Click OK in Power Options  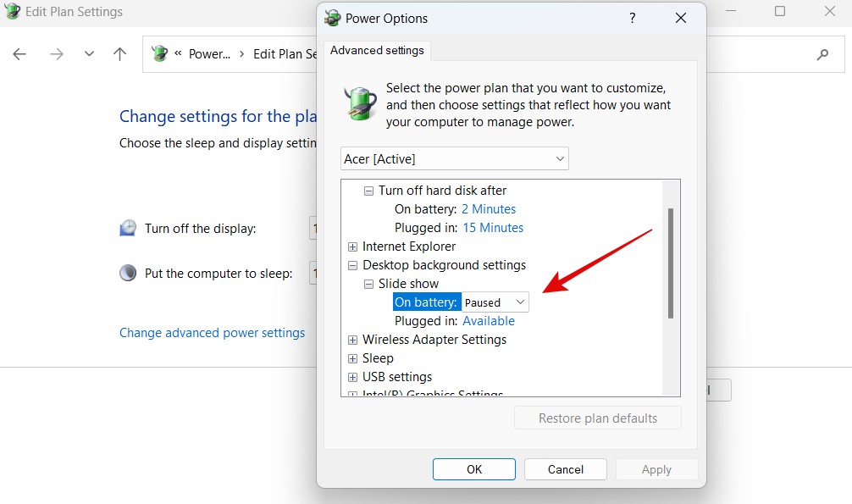(473, 469)
